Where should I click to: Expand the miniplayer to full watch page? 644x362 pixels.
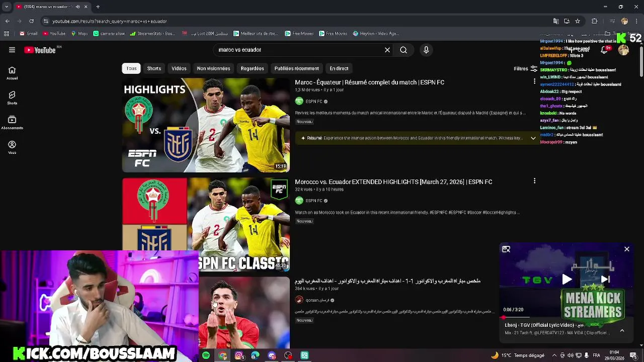506,249
